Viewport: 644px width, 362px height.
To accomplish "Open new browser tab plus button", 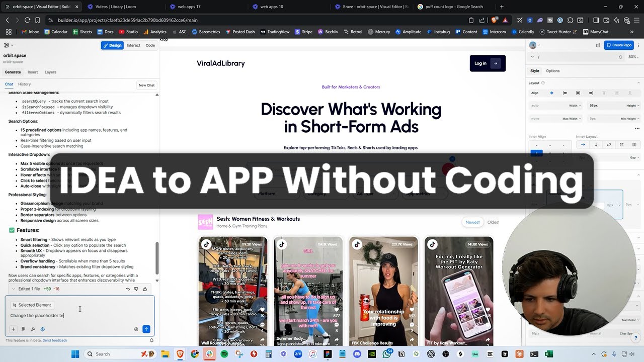I will [502, 7].
